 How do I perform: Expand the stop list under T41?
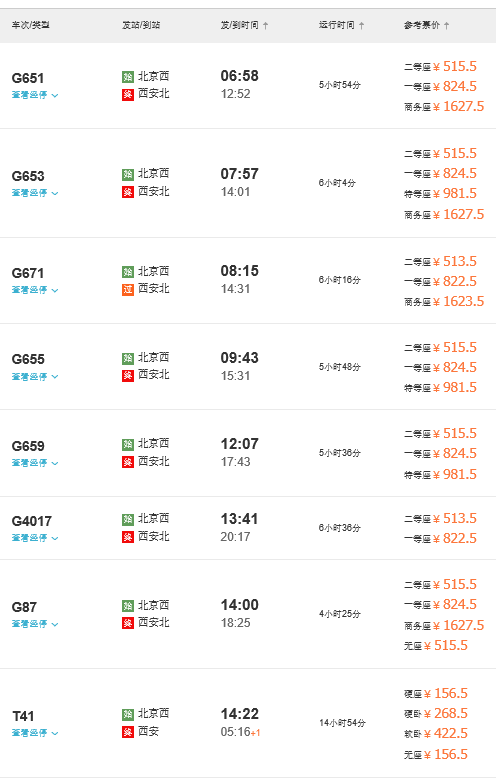coord(35,733)
